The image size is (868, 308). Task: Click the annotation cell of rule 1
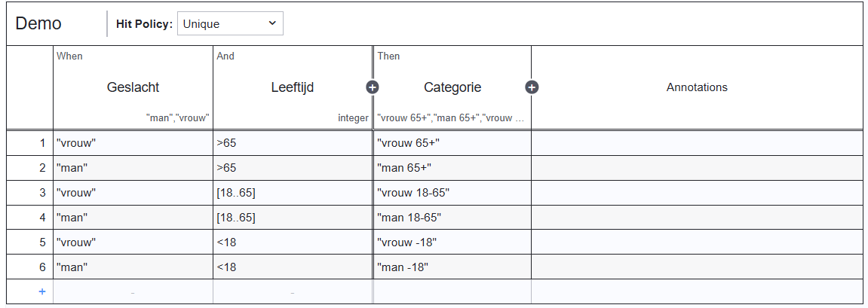697,142
